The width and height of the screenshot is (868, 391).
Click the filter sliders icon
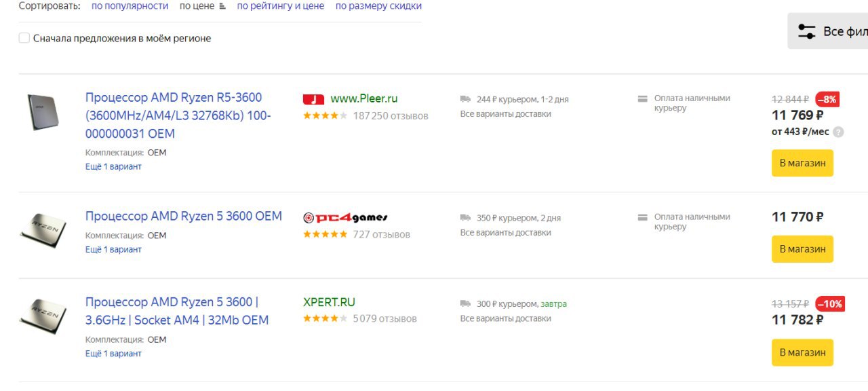pyautogui.click(x=807, y=31)
